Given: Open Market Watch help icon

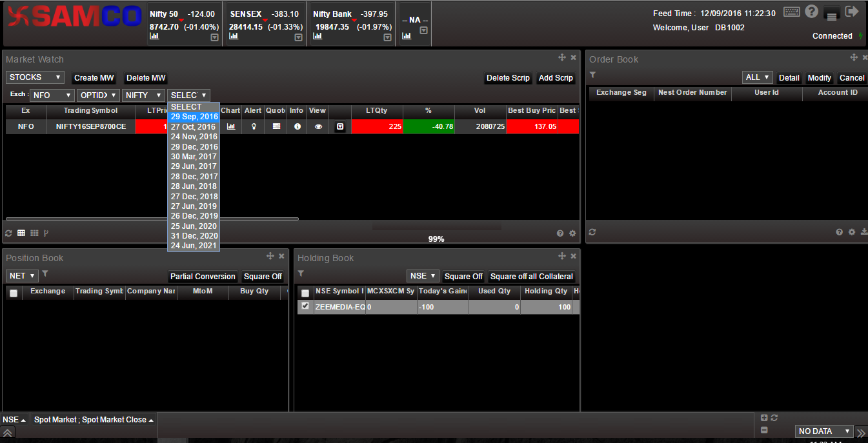Looking at the screenshot, I should point(560,233).
